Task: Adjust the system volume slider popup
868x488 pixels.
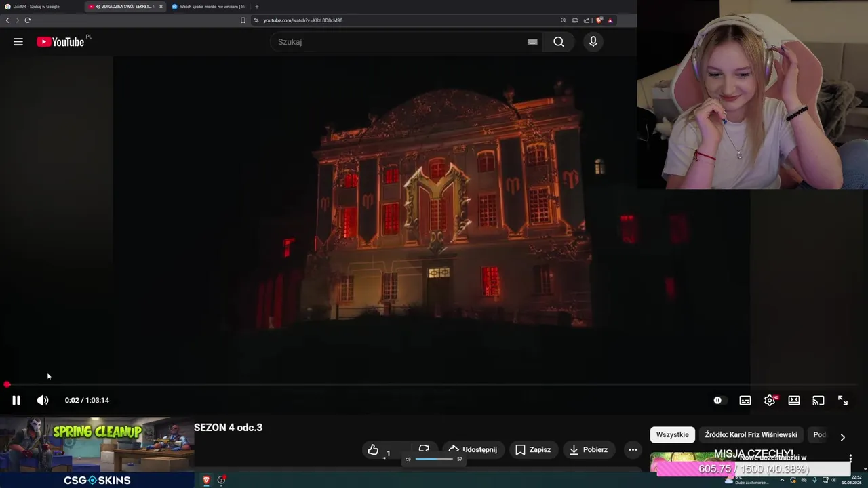Action: coord(434,459)
